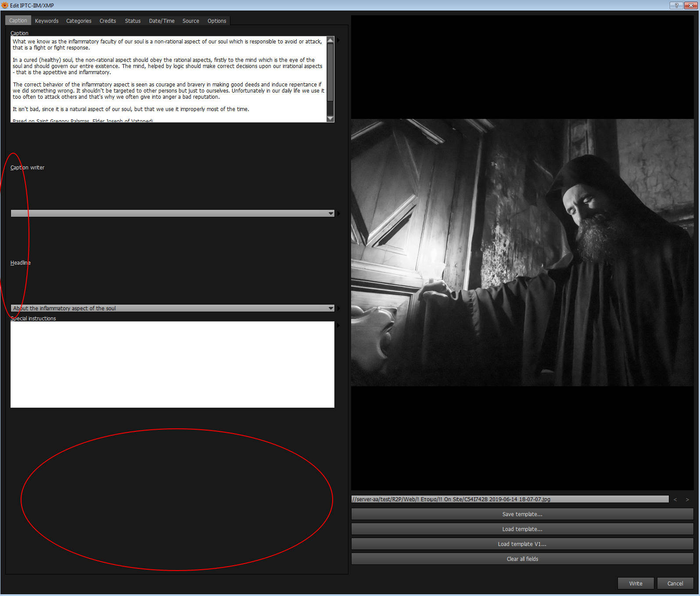Click the file path field below the preview
The height and width of the screenshot is (596, 700).
[510, 499]
